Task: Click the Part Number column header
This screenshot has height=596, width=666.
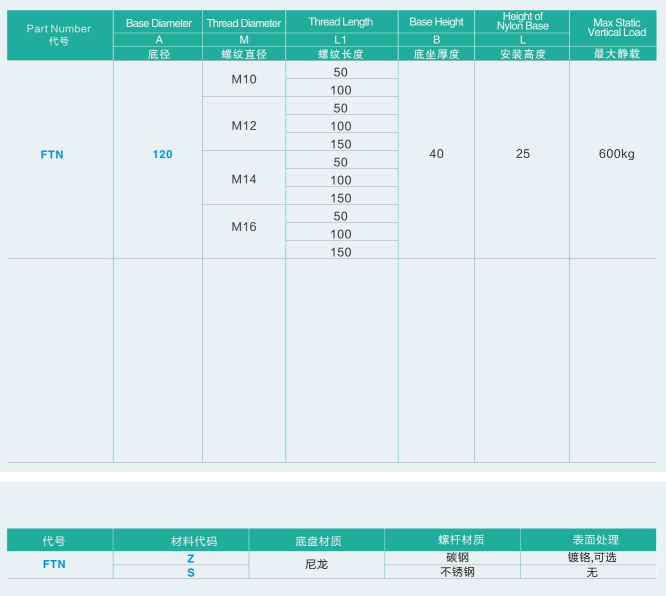Action: (58, 29)
